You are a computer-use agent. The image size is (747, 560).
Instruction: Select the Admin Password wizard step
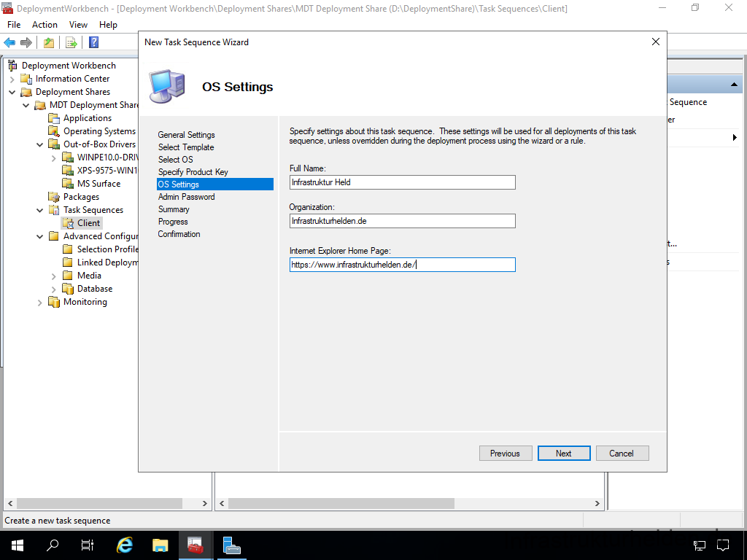click(186, 197)
